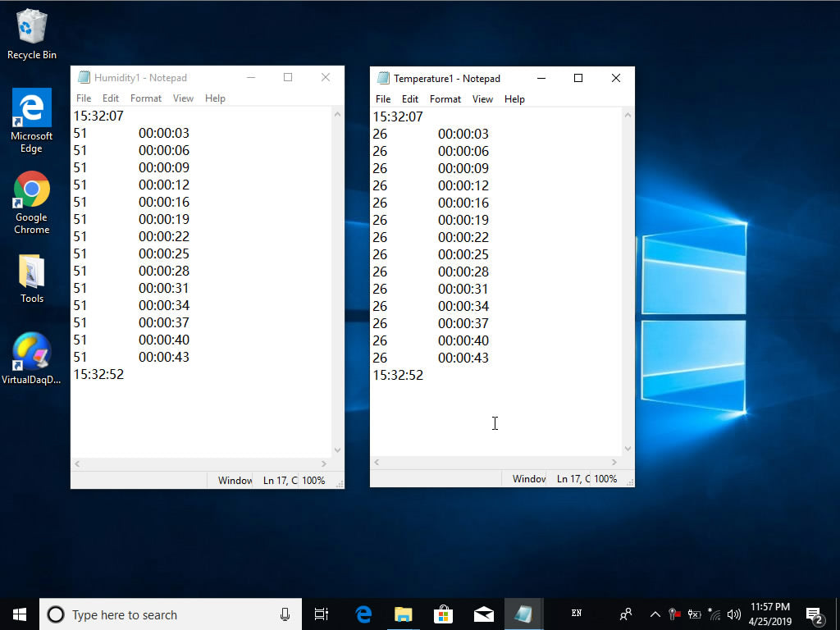Viewport: 840px width, 630px height.
Task: Click scroll up arrow in Temperature1 window
Action: click(628, 115)
